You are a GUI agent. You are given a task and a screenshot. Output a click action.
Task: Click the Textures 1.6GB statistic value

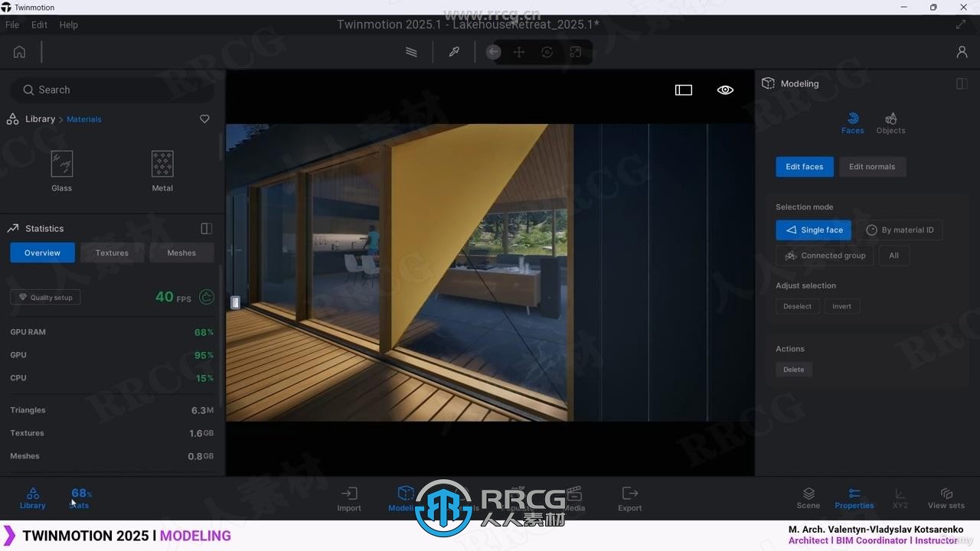pos(201,433)
